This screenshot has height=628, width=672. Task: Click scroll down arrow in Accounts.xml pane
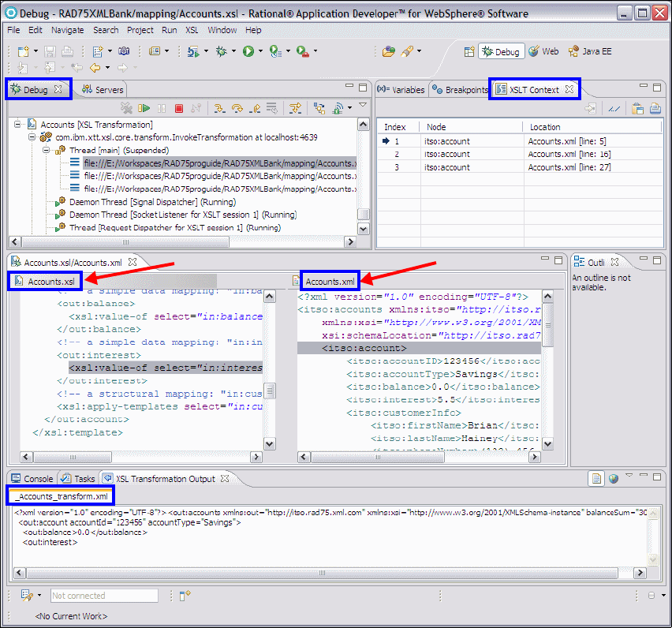[547, 443]
